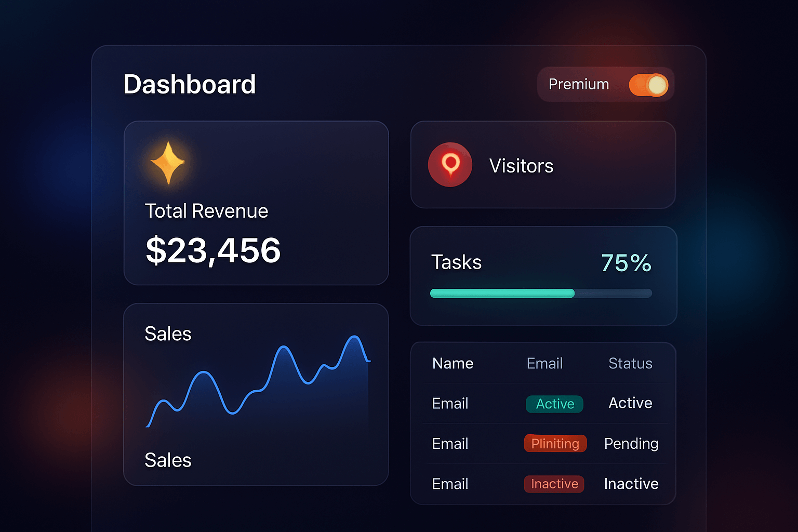This screenshot has width=798, height=532.
Task: Click the glowing orange pin inside Visitors panel
Action: (450, 165)
